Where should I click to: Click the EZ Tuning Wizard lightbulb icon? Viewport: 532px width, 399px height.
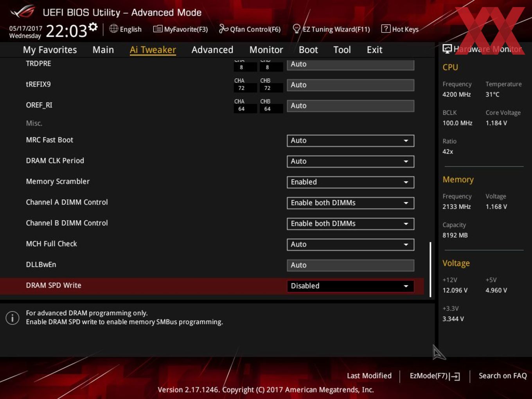(x=297, y=29)
